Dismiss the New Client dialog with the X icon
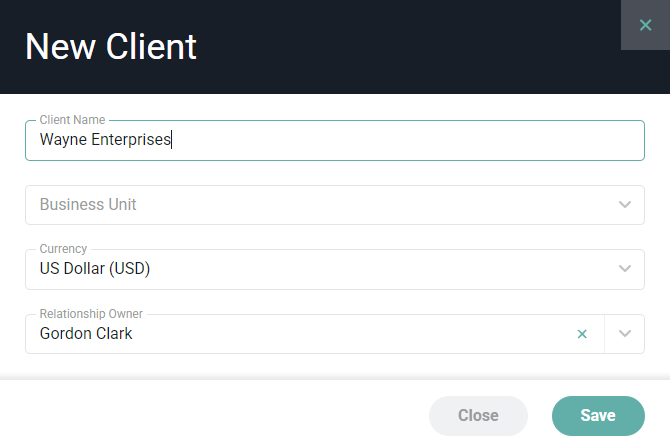The width and height of the screenshot is (670, 448). (645, 25)
